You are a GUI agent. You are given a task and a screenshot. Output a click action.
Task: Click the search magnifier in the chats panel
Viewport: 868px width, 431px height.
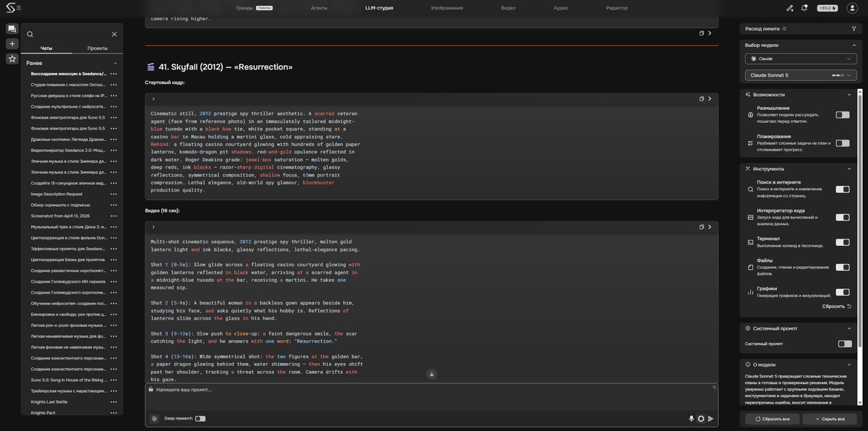coord(30,34)
